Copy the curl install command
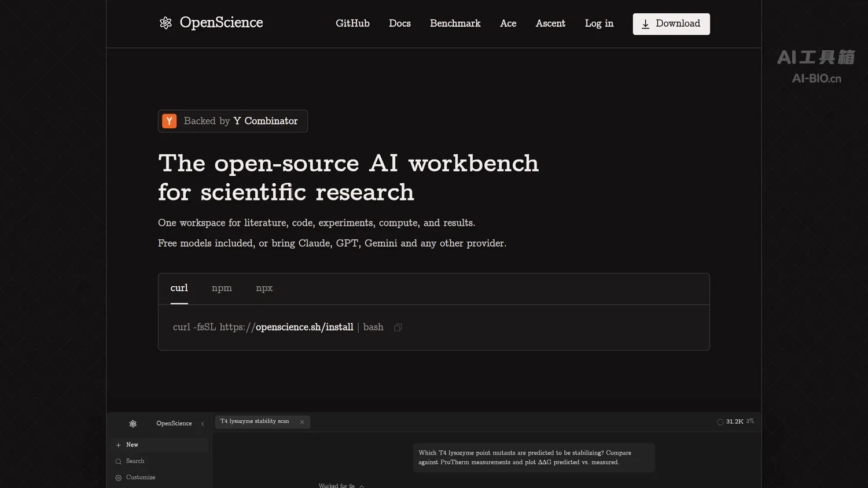Viewport: 868px width, 488px height. click(x=398, y=327)
